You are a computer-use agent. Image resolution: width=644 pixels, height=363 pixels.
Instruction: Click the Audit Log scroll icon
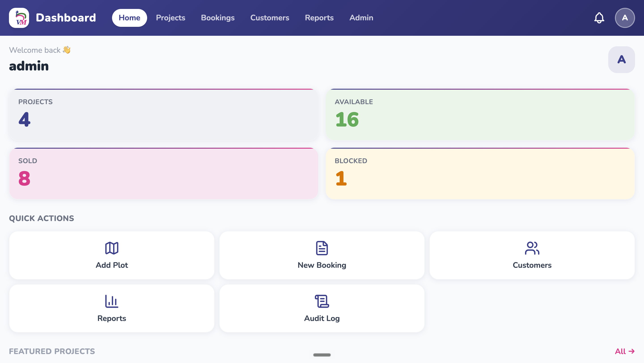[x=322, y=301]
